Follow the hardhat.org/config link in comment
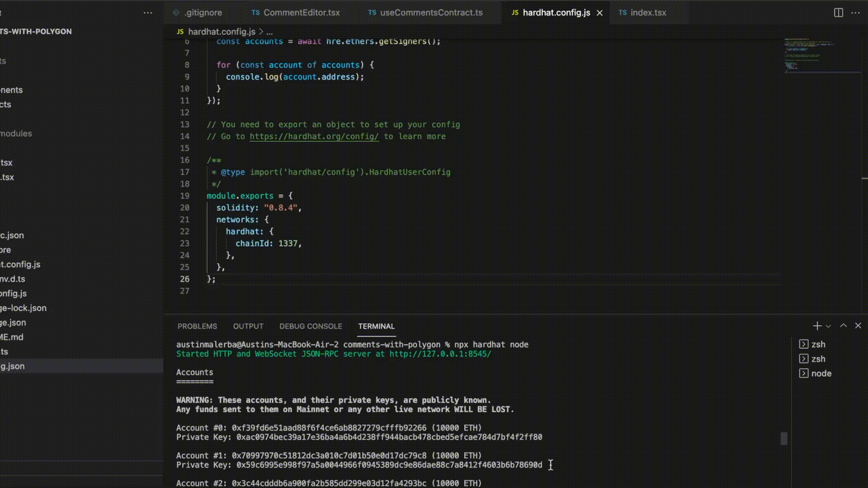The width and height of the screenshot is (868, 488). pos(314,136)
